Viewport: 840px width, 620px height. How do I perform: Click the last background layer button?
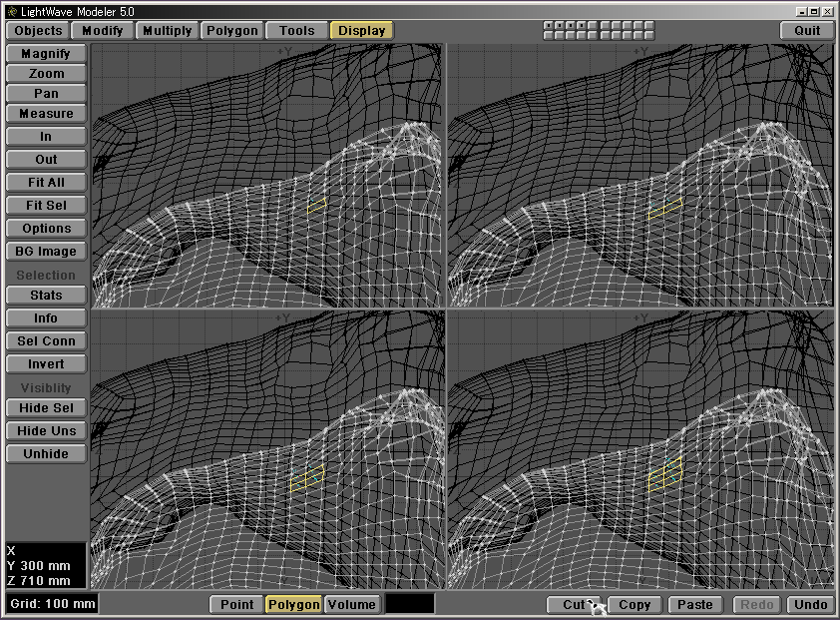[648, 35]
